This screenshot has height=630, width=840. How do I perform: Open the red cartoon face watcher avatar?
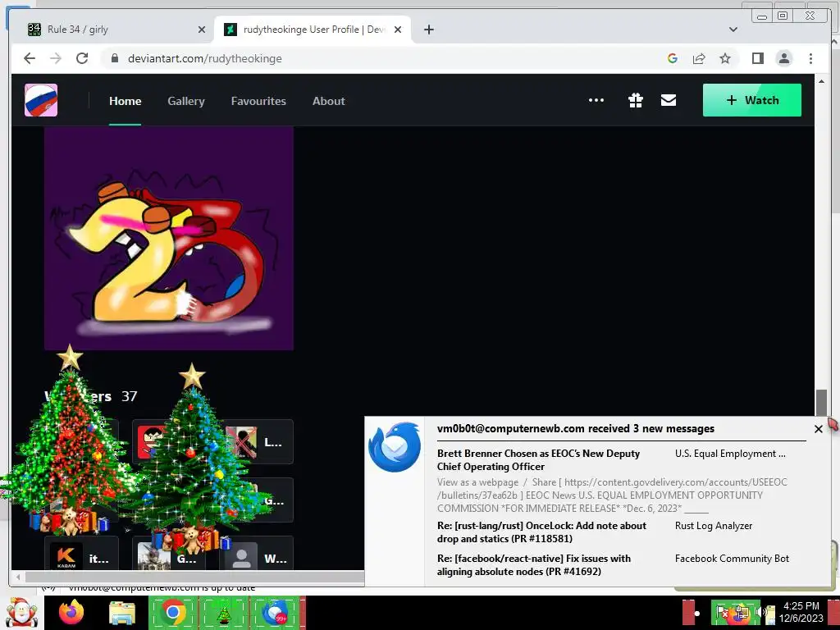tap(152, 441)
